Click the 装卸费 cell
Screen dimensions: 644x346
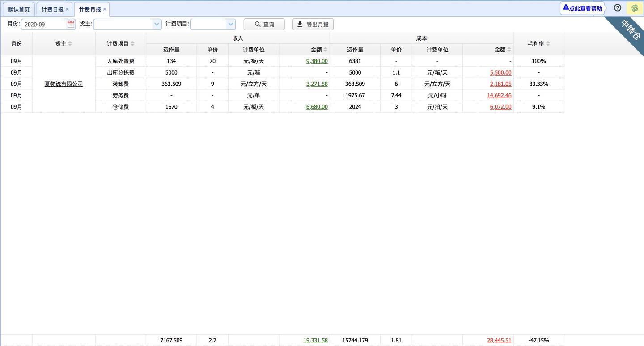tap(121, 84)
